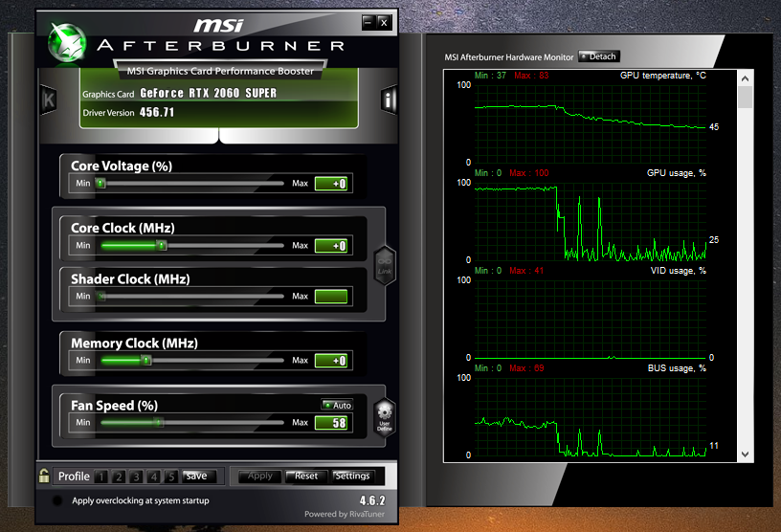This screenshot has height=532, width=781.
Task: Open fan User Define settings
Action: coord(385,417)
